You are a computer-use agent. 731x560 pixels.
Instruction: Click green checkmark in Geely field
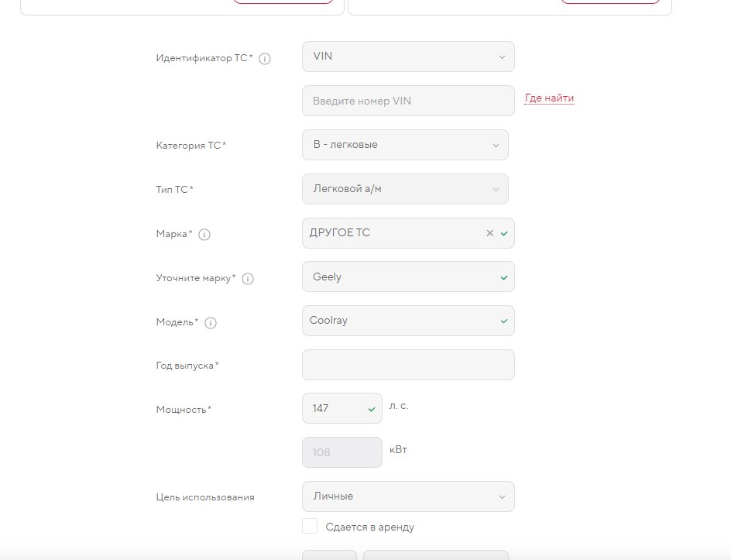504,277
